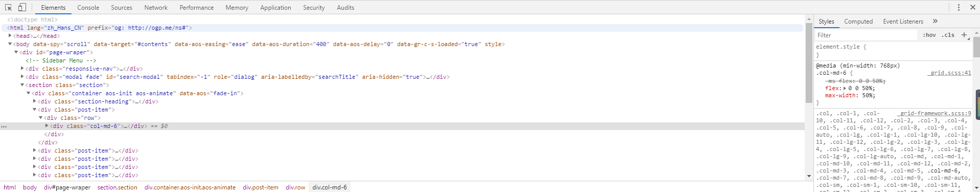This screenshot has width=980, height=192.
Task: Toggle the :hov element state panel
Action: click(929, 35)
